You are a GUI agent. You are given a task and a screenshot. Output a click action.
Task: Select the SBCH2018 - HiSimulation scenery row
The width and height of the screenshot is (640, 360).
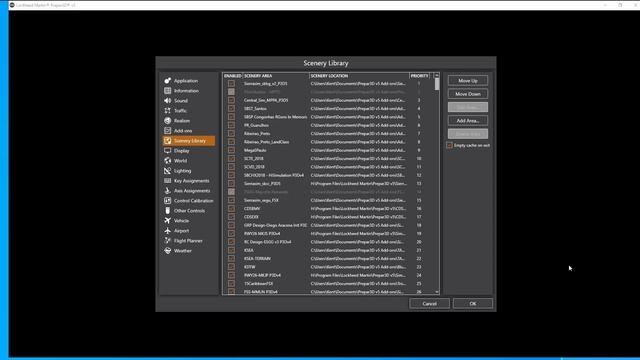click(331, 175)
